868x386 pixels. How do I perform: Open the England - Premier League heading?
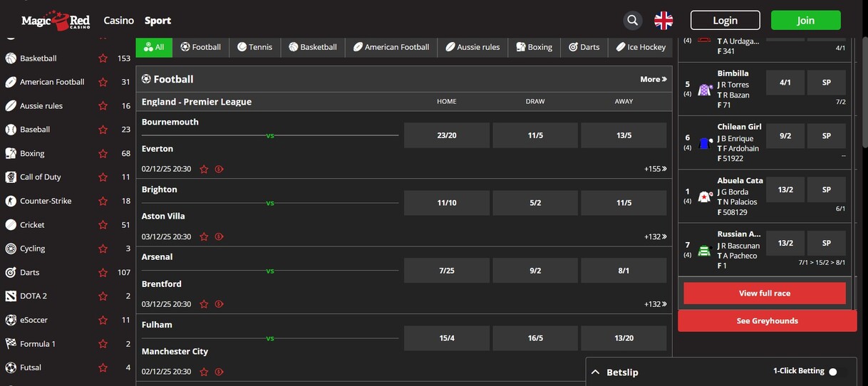pos(197,102)
